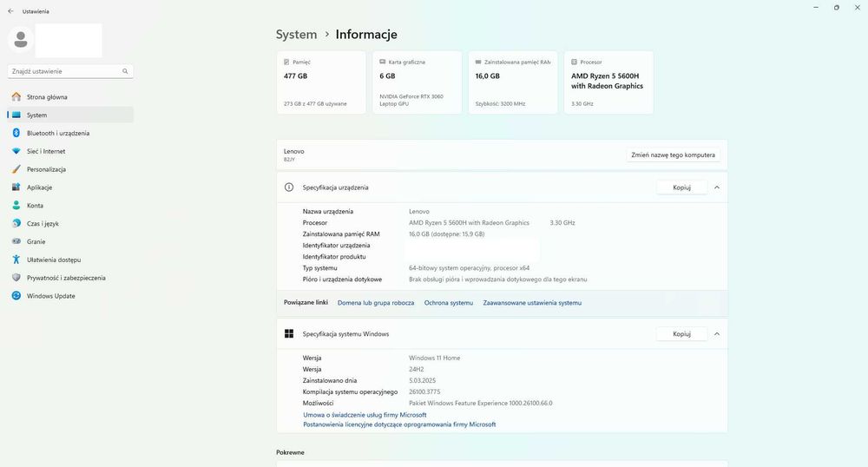Open the Bluetooth i urządzenia icon
Screen dimensions: 868x467
(x=16, y=133)
